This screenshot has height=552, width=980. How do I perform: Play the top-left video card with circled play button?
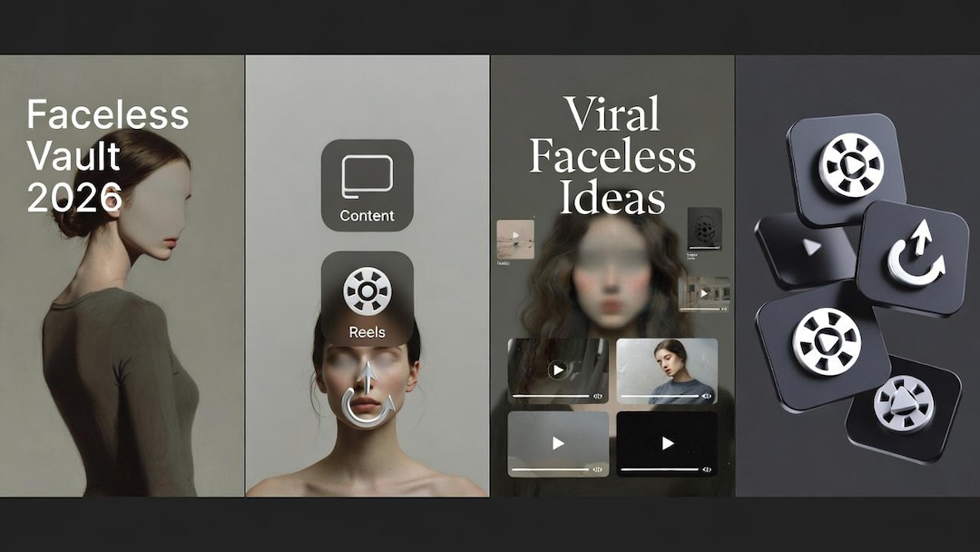(x=557, y=370)
